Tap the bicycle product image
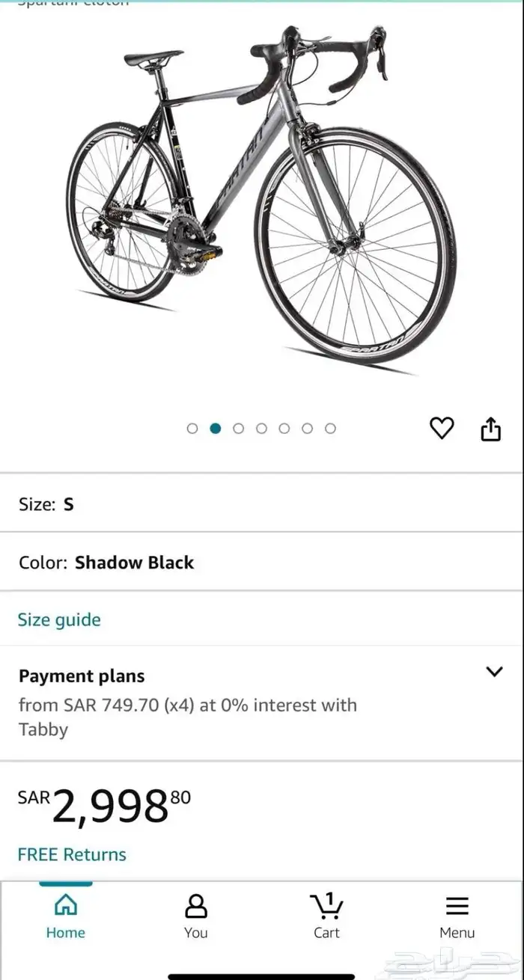The image size is (524, 980). tap(262, 202)
